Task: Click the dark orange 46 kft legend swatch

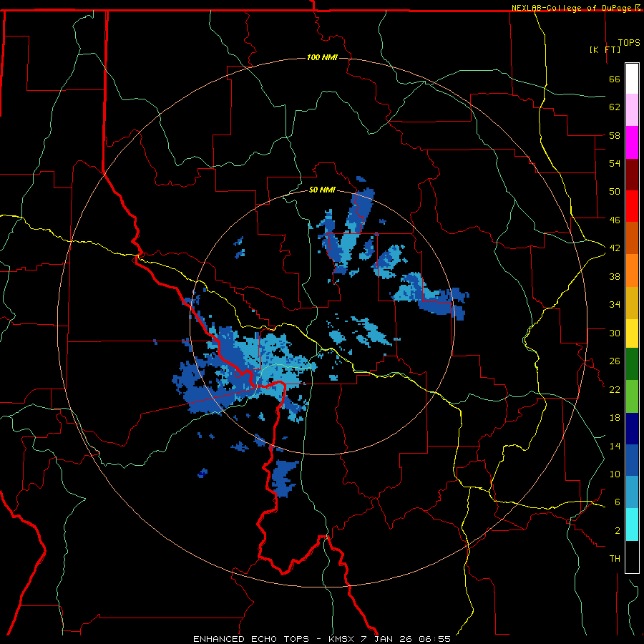Action: 632,238
